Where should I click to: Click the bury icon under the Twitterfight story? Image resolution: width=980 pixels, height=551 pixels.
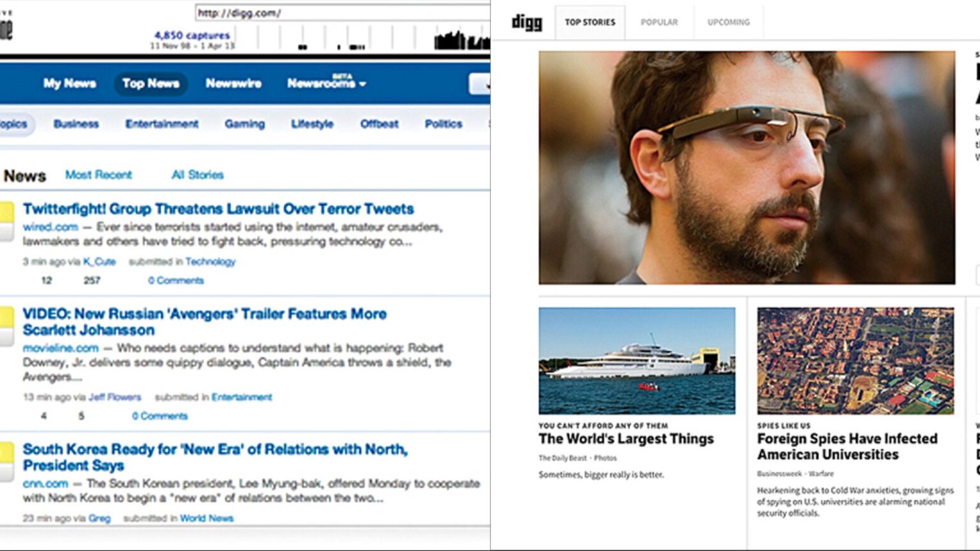(6, 230)
